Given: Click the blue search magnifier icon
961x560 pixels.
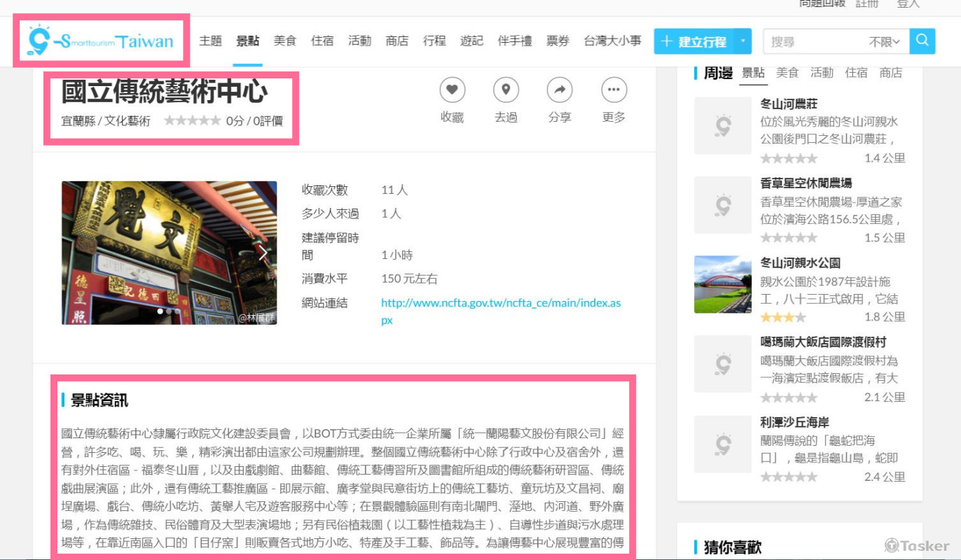Looking at the screenshot, I should 922,41.
